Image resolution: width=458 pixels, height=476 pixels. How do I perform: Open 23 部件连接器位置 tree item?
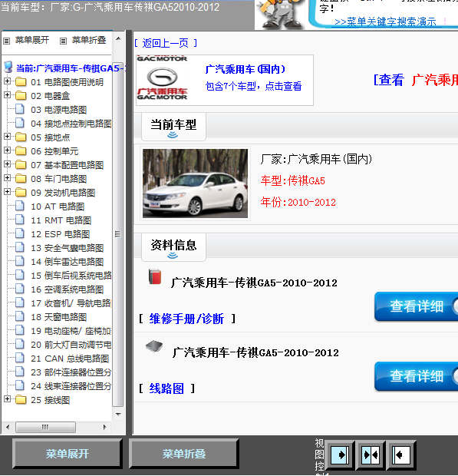pos(71,372)
